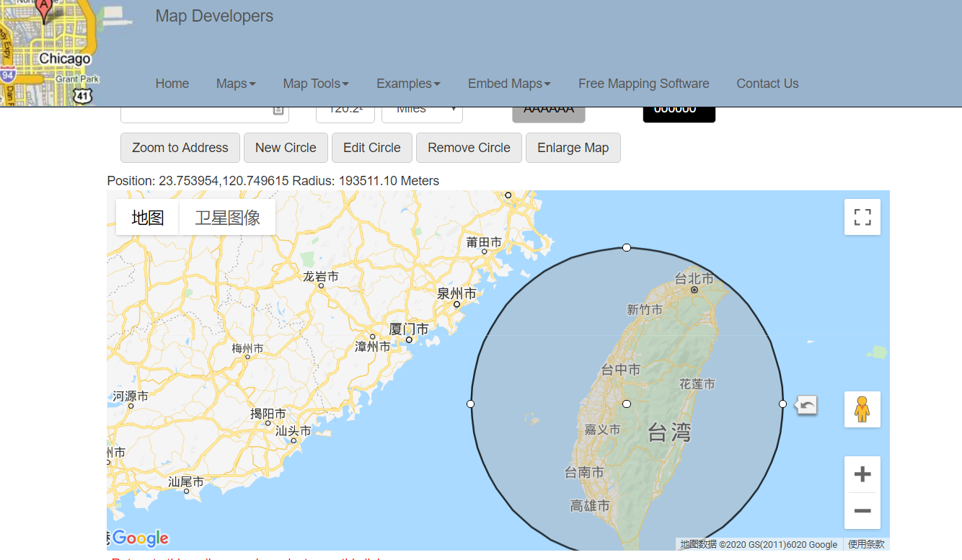Click 台北市 city label

tap(694, 278)
